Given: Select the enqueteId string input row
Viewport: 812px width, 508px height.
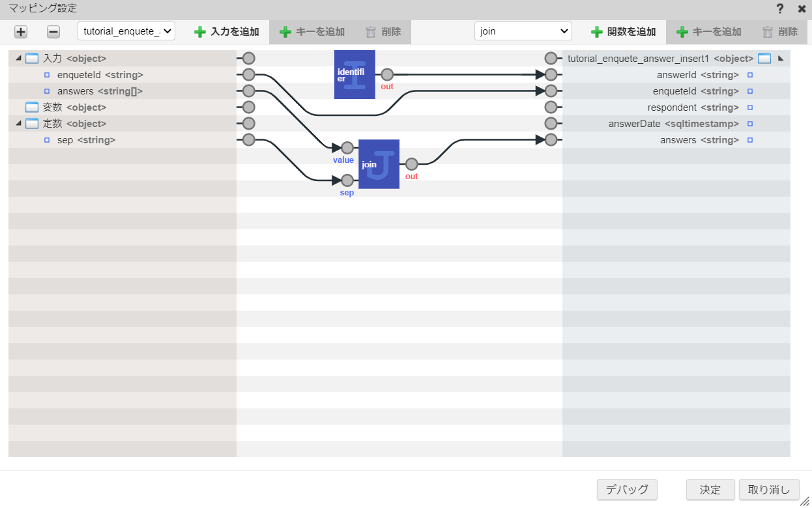Looking at the screenshot, I should click(123, 75).
